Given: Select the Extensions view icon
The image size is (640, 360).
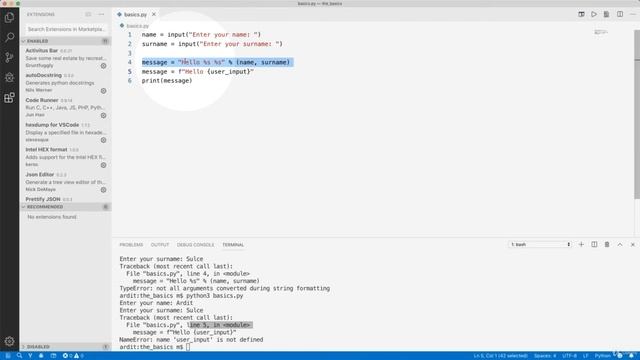Looking at the screenshot, I should pyautogui.click(x=9, y=98).
